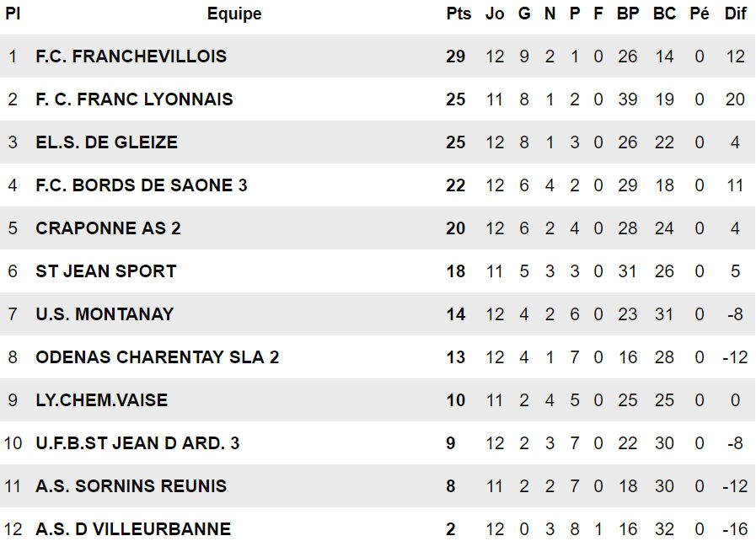Click the Pts column header
This screenshot has width=756, height=552.
coord(458,14)
